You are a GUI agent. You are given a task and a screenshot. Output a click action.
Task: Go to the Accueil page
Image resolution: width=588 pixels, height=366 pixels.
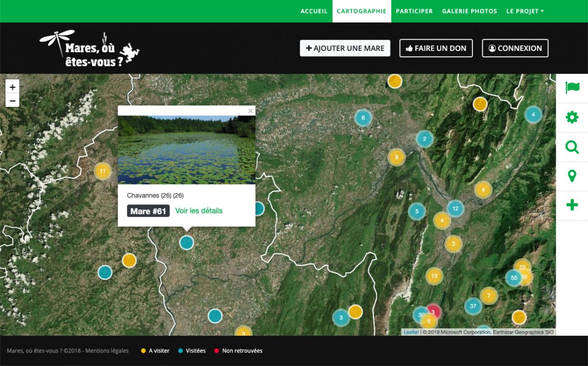point(314,11)
